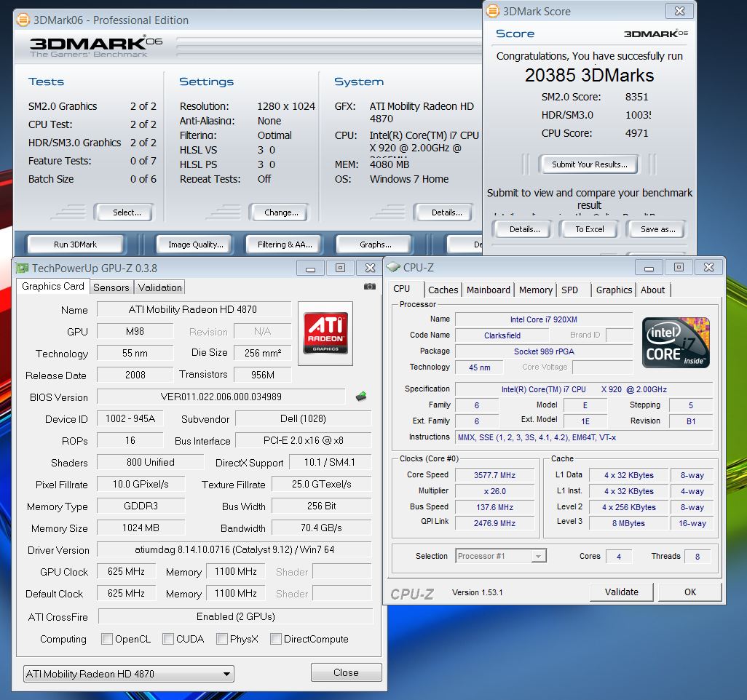Click the 3DMark06 title bar icon
The width and height of the screenshot is (747, 700).
click(x=23, y=20)
